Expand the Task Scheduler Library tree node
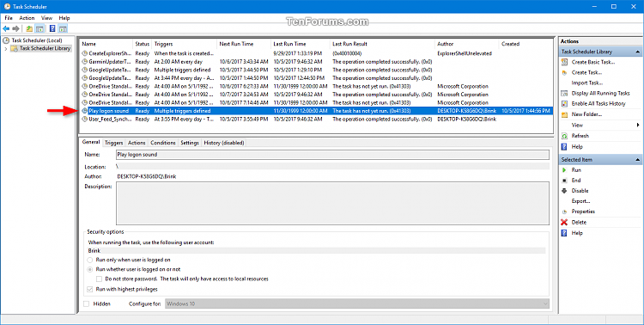Image resolution: width=644 pixels, height=325 pixels. (6, 48)
